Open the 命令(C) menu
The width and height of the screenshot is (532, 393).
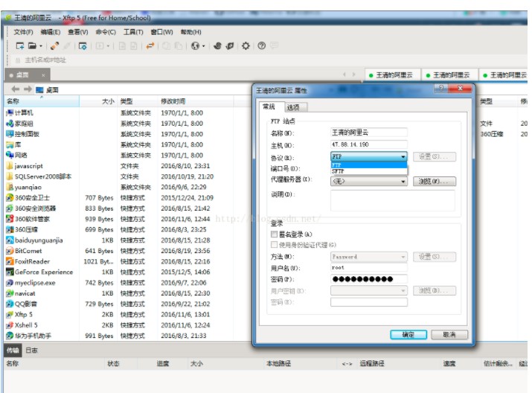[x=106, y=32]
